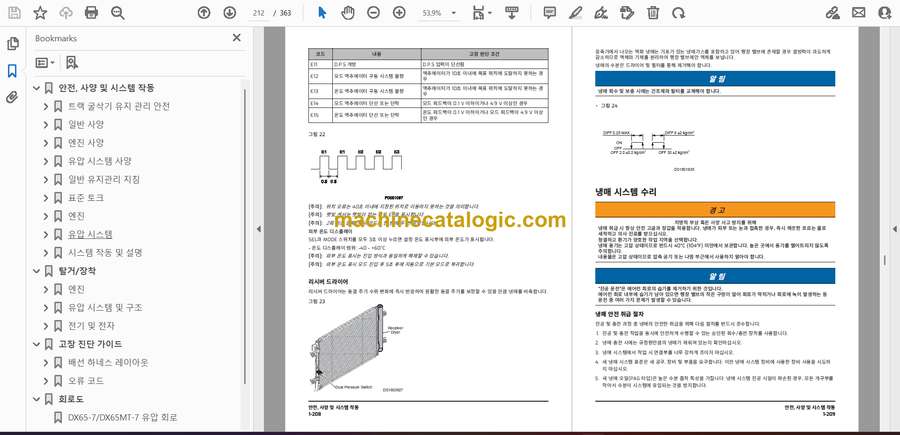Upload the document to cloud

click(66, 13)
